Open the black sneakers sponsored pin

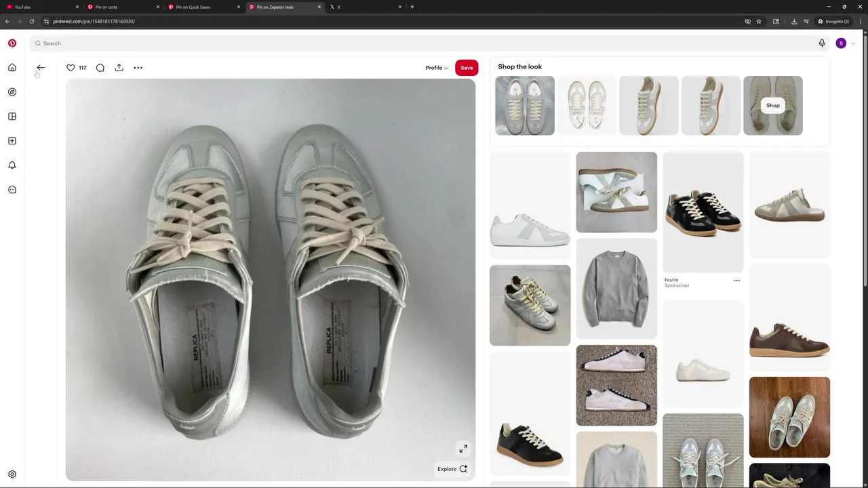tap(703, 212)
